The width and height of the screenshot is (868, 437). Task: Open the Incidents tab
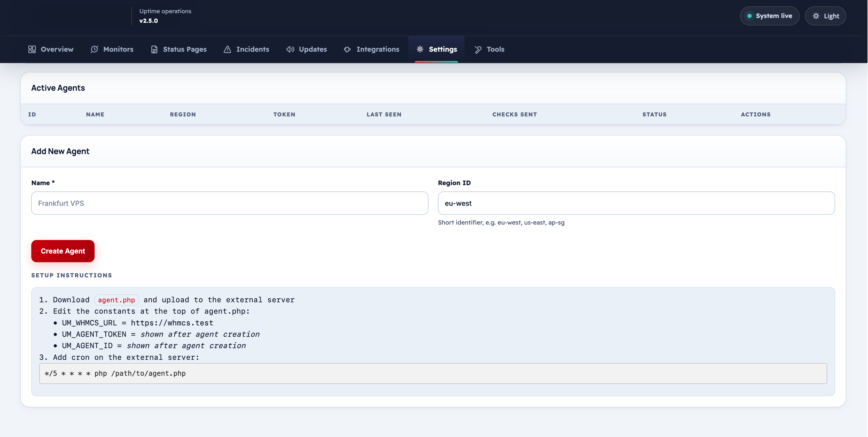tap(246, 49)
